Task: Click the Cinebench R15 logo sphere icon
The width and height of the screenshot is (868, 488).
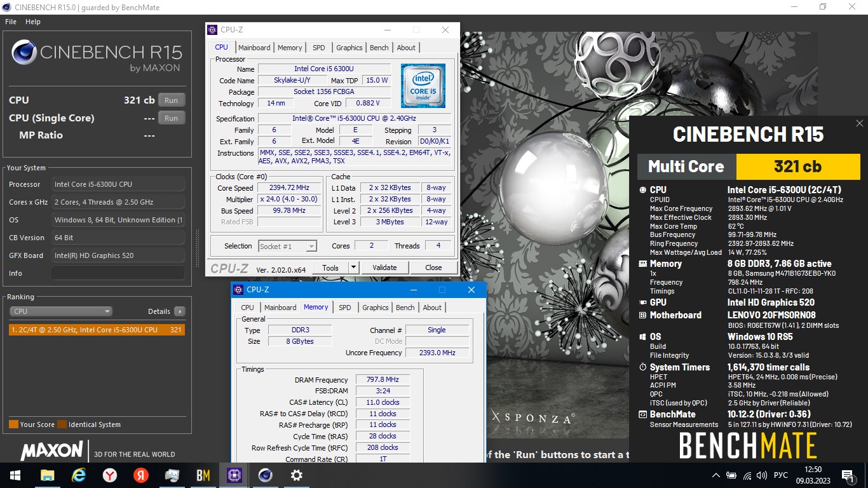Action: coord(24,53)
